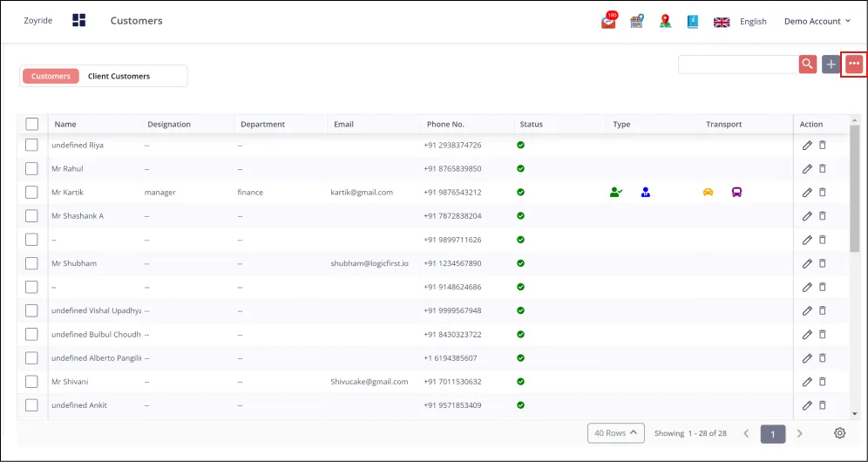Image resolution: width=868 pixels, height=462 pixels.
Task: Check the box for undefined Vishal Upadhya
Action: tap(31, 311)
